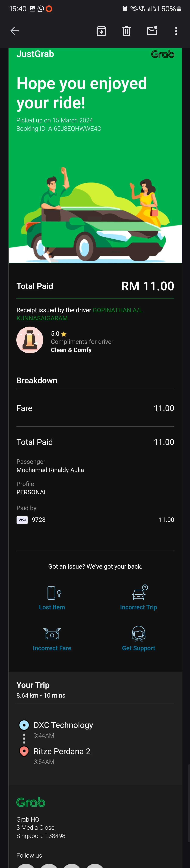Click the Incorrect Fare cash icon
Screen dimensions: 190x868
[x=52, y=634]
